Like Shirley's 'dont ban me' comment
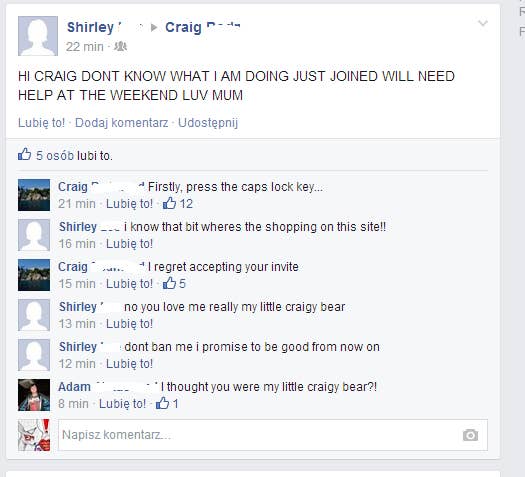 click(x=129, y=364)
